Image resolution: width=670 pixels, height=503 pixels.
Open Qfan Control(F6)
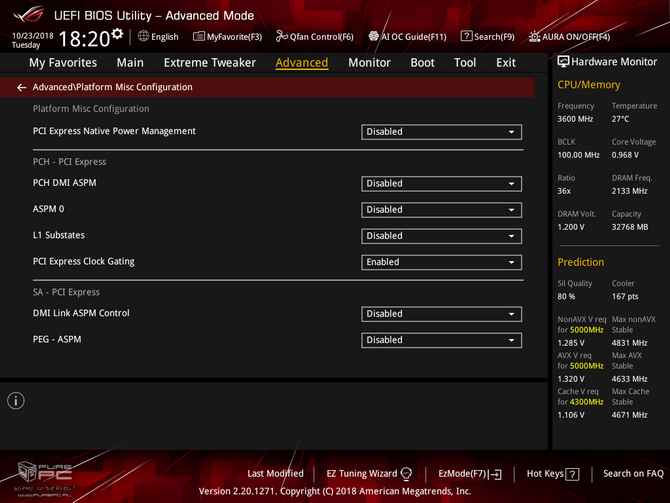(315, 37)
